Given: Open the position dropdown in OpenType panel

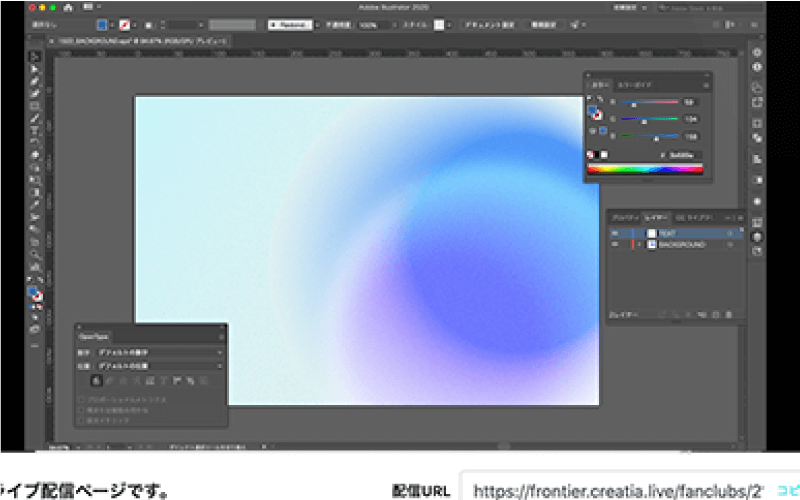Looking at the screenshot, I should click(160, 366).
